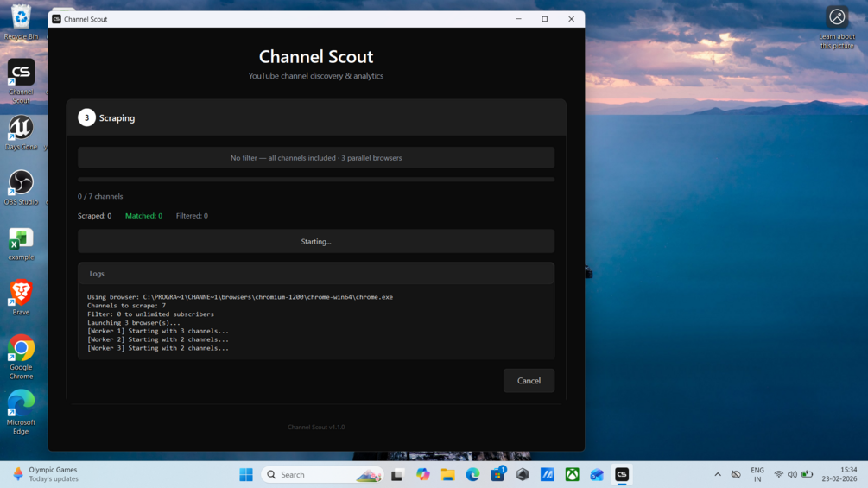
Task: Select the 'Using browser' log line
Action: coord(240,297)
